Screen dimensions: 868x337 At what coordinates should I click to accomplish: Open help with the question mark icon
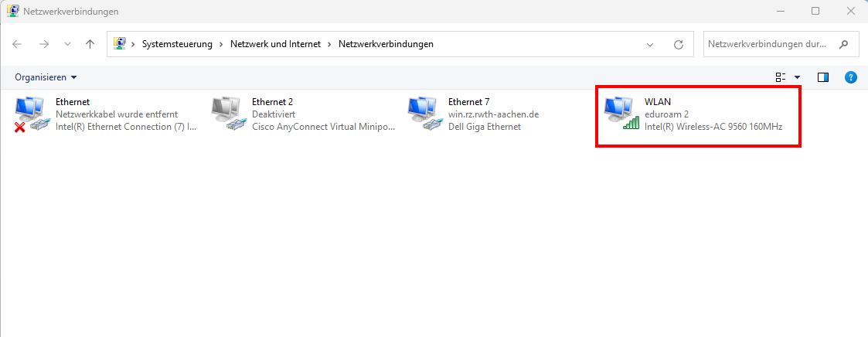(x=851, y=77)
